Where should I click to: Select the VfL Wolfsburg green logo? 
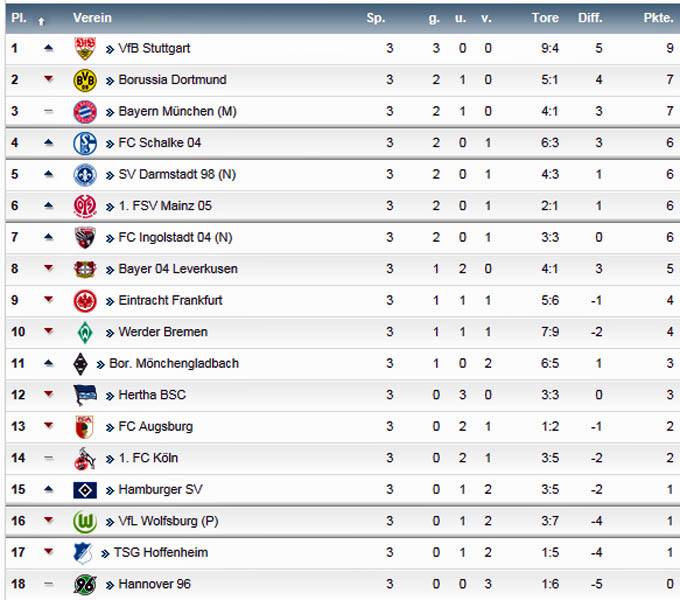coord(85,522)
